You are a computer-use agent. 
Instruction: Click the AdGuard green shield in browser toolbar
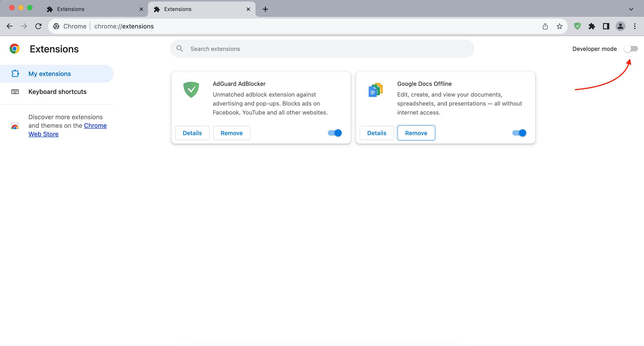577,26
